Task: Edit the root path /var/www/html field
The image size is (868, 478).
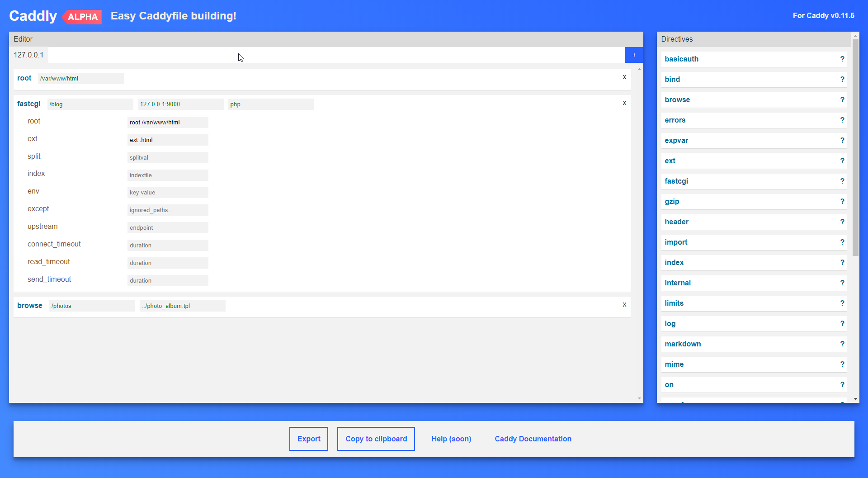Action: tap(80, 78)
